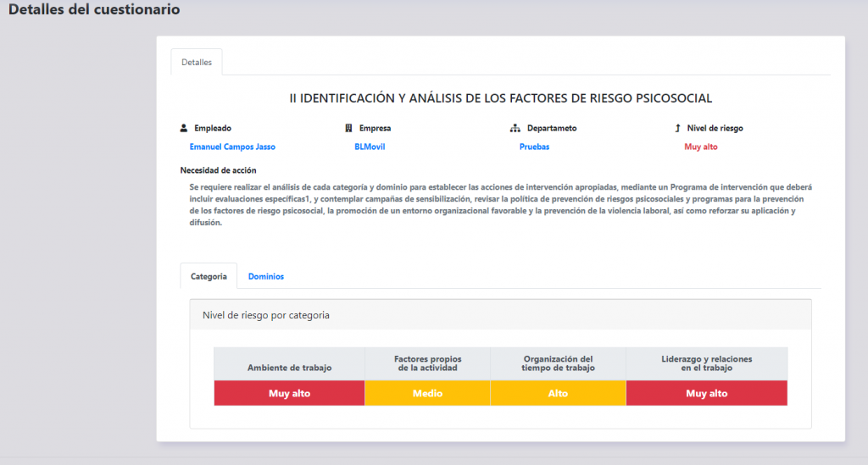Click the Muy alto cell under Liderazgo y relaciones
Image resolution: width=868 pixels, height=465 pixels.
tap(706, 393)
